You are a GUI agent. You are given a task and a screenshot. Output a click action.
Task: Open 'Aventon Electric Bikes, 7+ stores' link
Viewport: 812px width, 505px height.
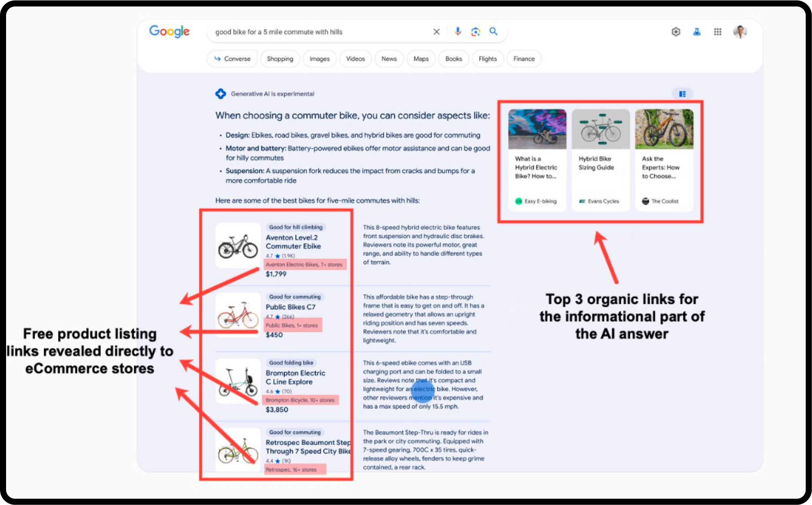(305, 265)
